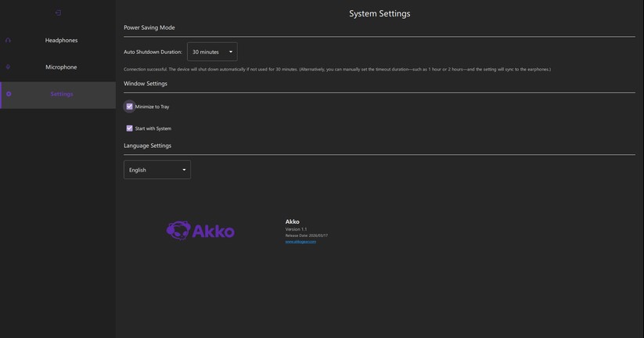Screen dimensions: 644x338
Task: Disable the Start with System checkbox
Action: click(x=129, y=128)
